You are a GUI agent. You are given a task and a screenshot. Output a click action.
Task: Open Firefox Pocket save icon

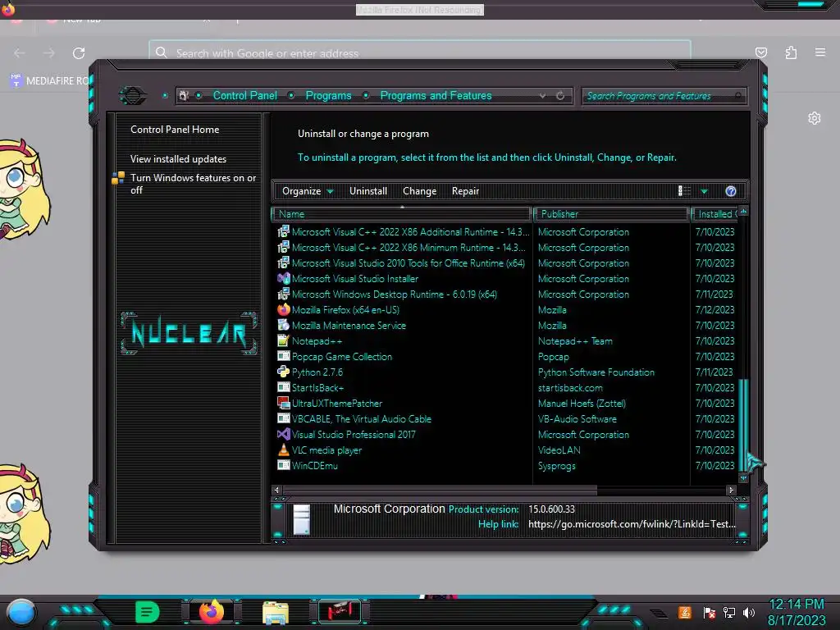761,52
